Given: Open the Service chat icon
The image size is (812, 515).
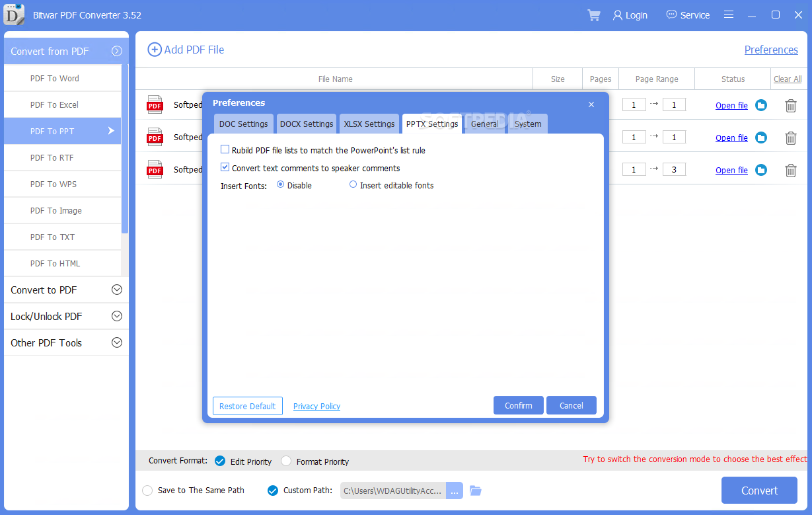Looking at the screenshot, I should [x=671, y=15].
